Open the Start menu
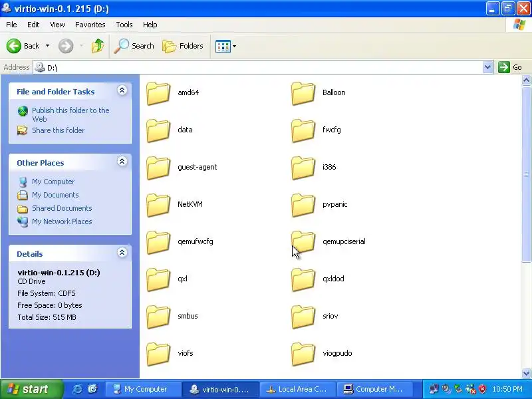 [31, 389]
